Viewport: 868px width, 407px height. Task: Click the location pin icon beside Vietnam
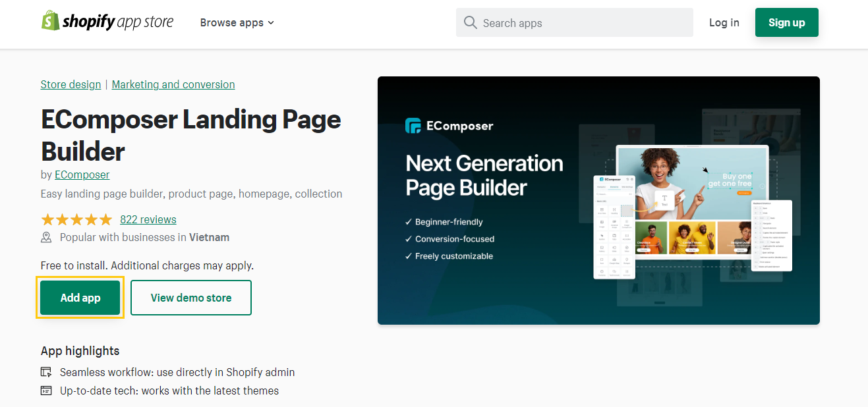pos(46,237)
